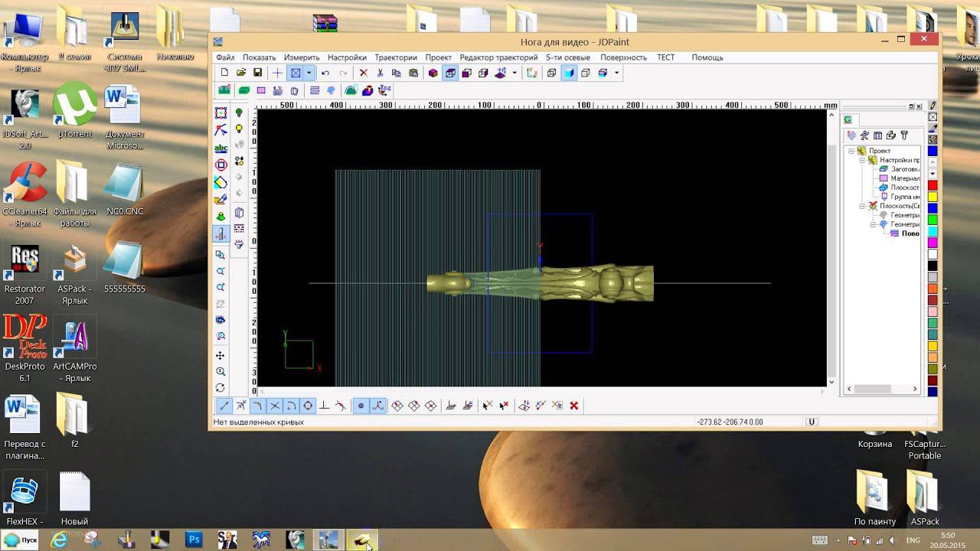This screenshot has width=980, height=551.
Task: Click the funnel filter icon in project panel
Action: click(904, 135)
